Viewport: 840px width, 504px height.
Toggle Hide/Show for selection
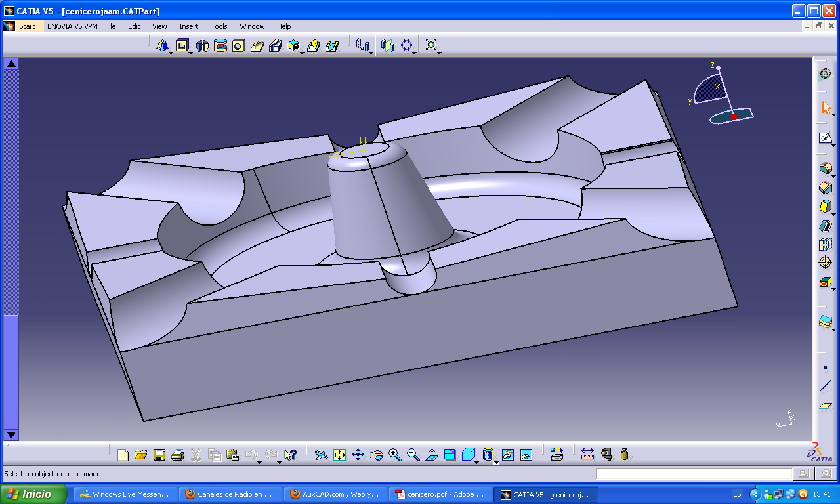pos(507,454)
